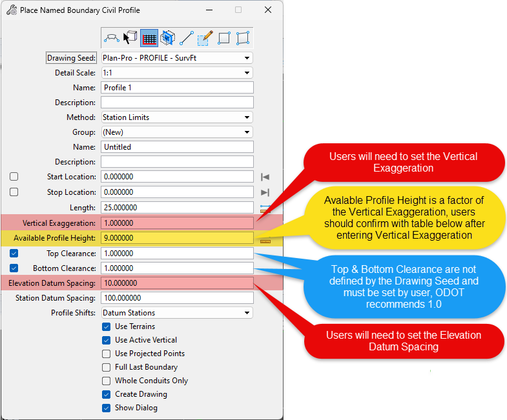Click the "Vertical Exaggeration:" label
Viewport: 507px width, 420px height.
coord(59,223)
